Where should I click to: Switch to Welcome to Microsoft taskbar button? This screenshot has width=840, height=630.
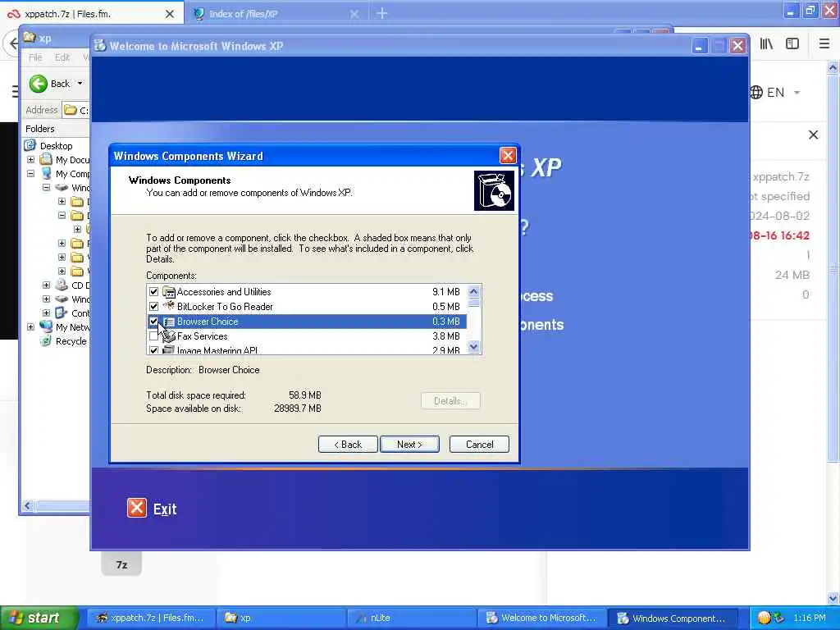pyautogui.click(x=541, y=618)
